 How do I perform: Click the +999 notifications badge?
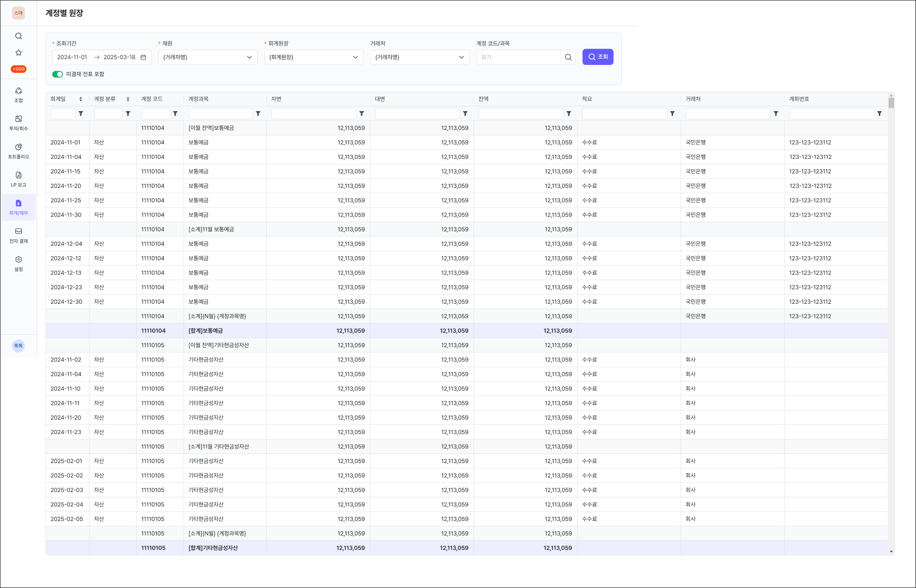pyautogui.click(x=19, y=69)
